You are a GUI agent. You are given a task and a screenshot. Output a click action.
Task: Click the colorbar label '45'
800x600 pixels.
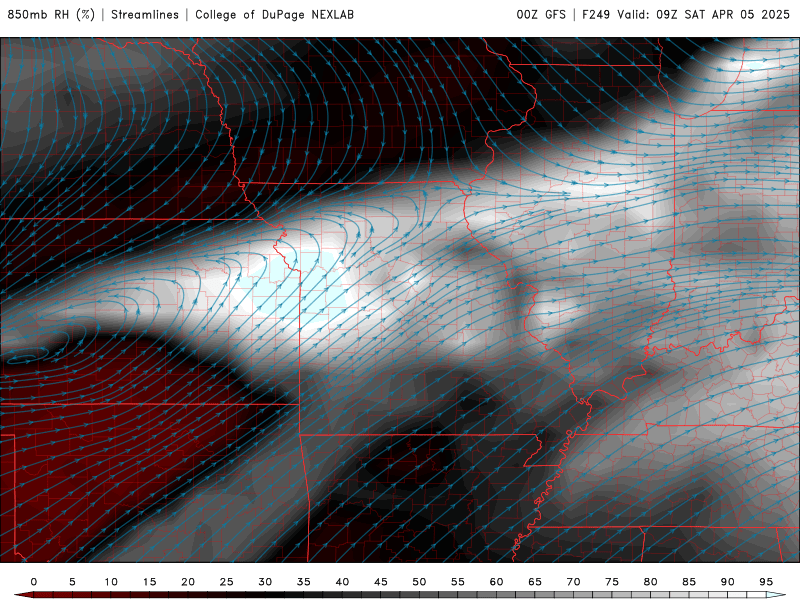point(381,582)
